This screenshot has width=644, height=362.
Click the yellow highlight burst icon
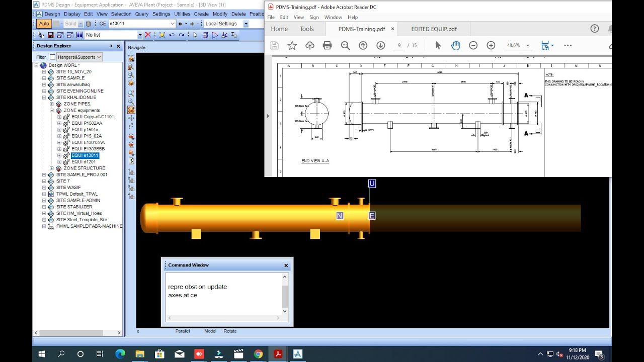[x=162, y=35]
